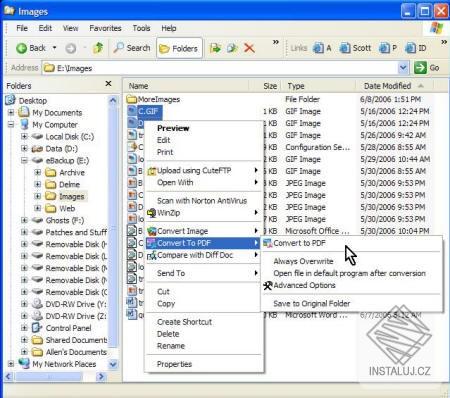
Task: Choose Preview in the context menu
Action: (173, 128)
